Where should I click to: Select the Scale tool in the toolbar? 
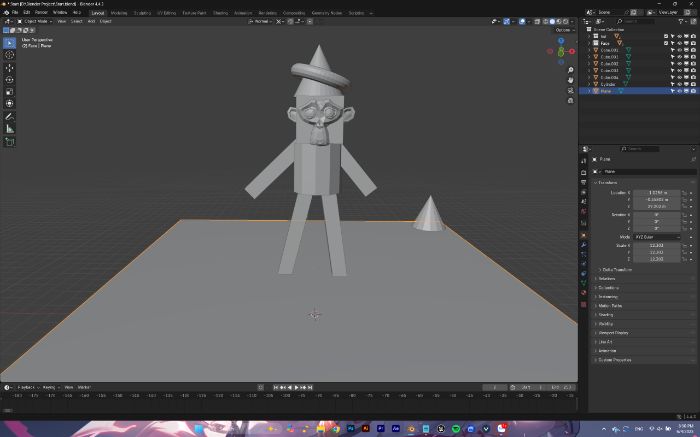9,92
